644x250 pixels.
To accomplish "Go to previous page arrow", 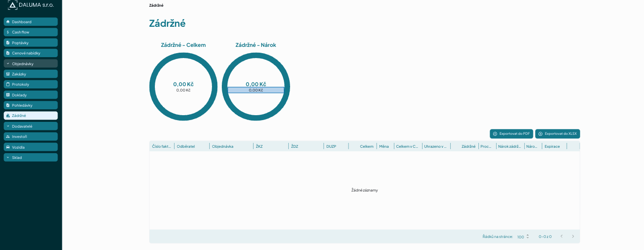I will pos(561,237).
